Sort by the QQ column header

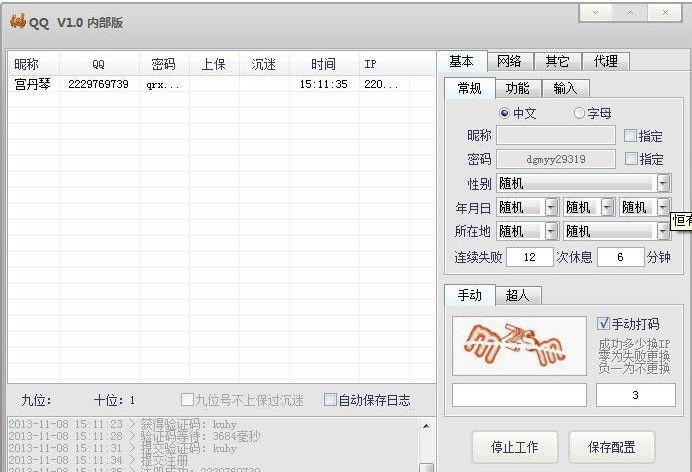click(x=99, y=64)
